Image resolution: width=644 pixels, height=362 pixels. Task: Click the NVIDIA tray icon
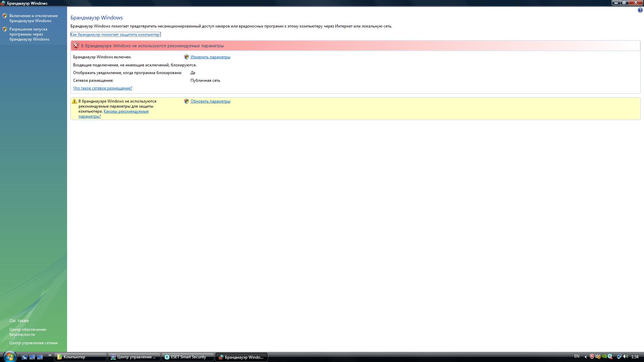point(604,357)
